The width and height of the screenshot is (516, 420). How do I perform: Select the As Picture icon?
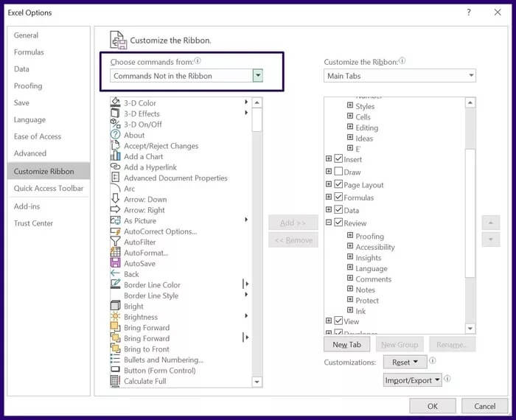[115, 220]
